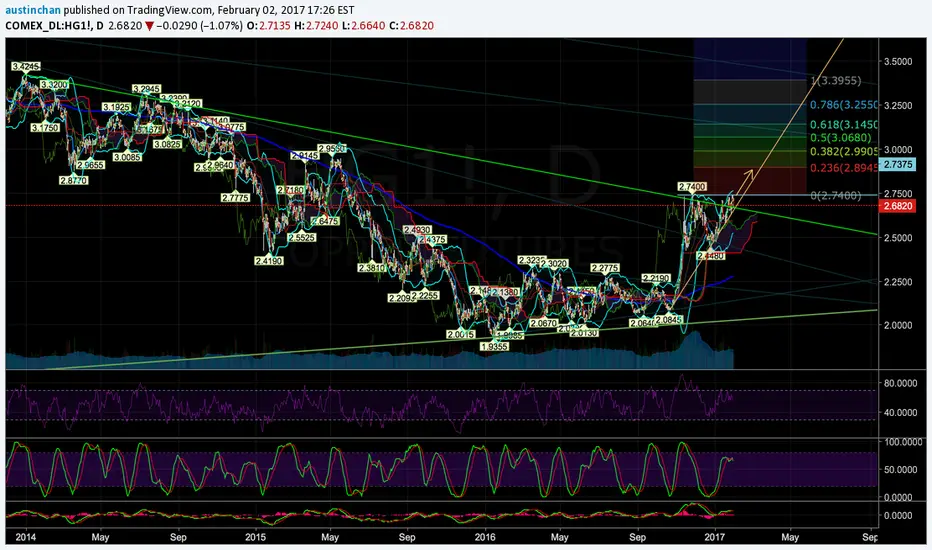Select the Fibonacci 0.236(2.8945) level label
Image resolution: width=932 pixels, height=550 pixels.
843,168
